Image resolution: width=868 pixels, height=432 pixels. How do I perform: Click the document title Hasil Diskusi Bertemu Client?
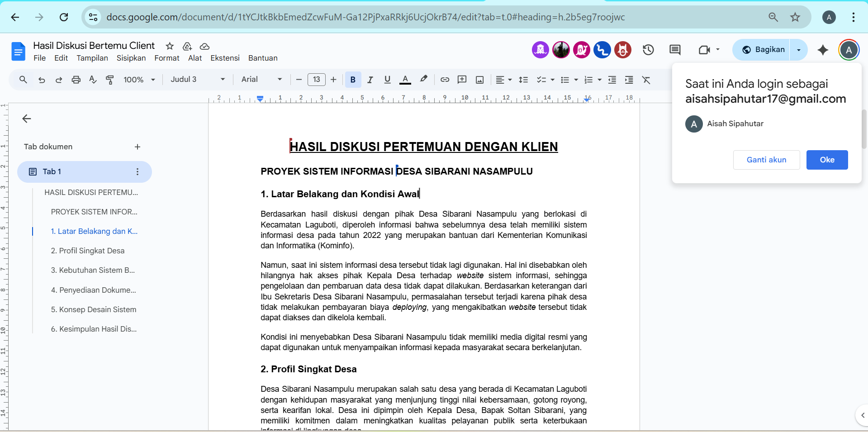[94, 46]
